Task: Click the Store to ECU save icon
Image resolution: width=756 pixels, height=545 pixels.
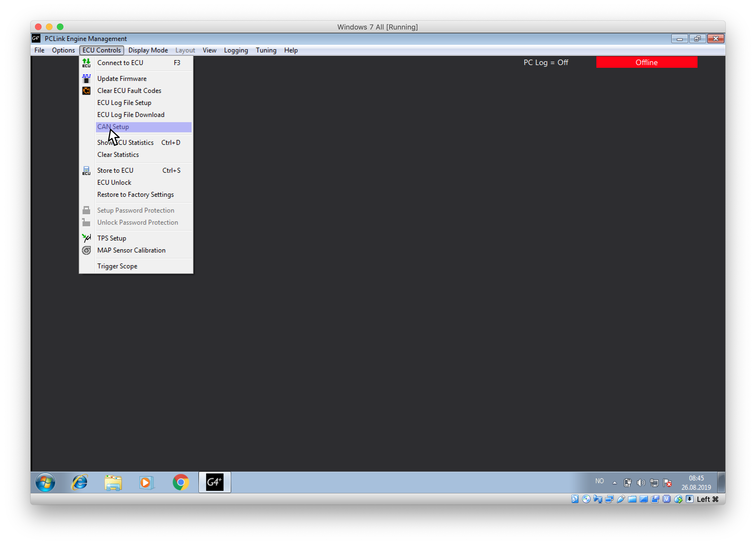Action: (x=86, y=170)
